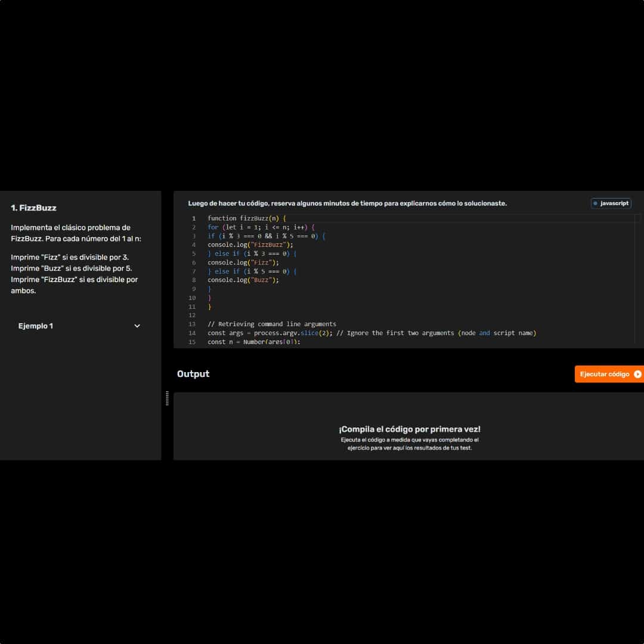Screen dimensions: 644x644
Task: Click on console.log("Buzz") code line
Action: click(243, 280)
